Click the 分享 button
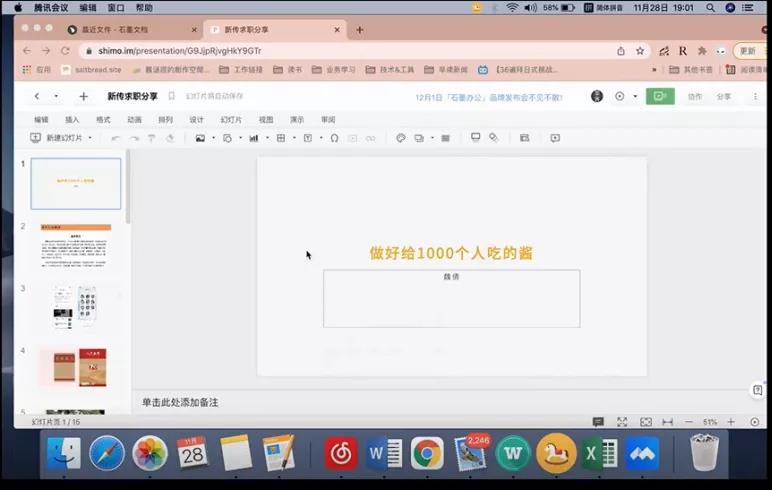The height and width of the screenshot is (490, 772). [x=724, y=96]
